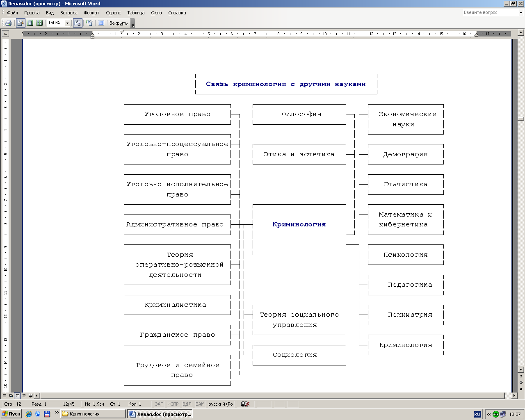
Task: Click the tab stop type selector on ruler
Action: coord(6,34)
